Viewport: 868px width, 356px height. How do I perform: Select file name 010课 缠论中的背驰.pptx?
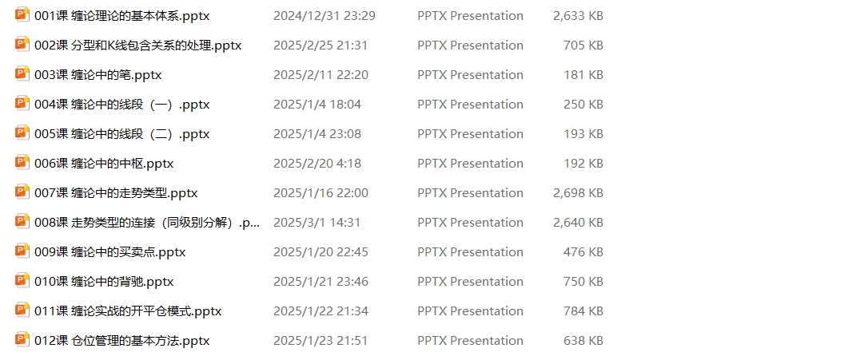(x=104, y=282)
